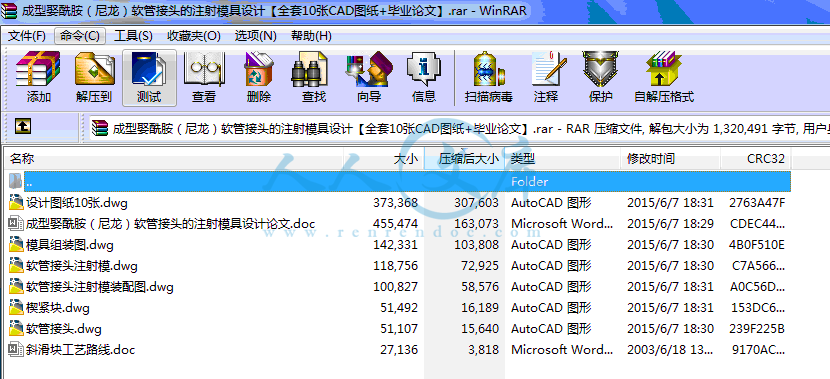Screen dimensions: 830x379
Task: Click the CRC32 value 2763A47F
Action: 757,203
